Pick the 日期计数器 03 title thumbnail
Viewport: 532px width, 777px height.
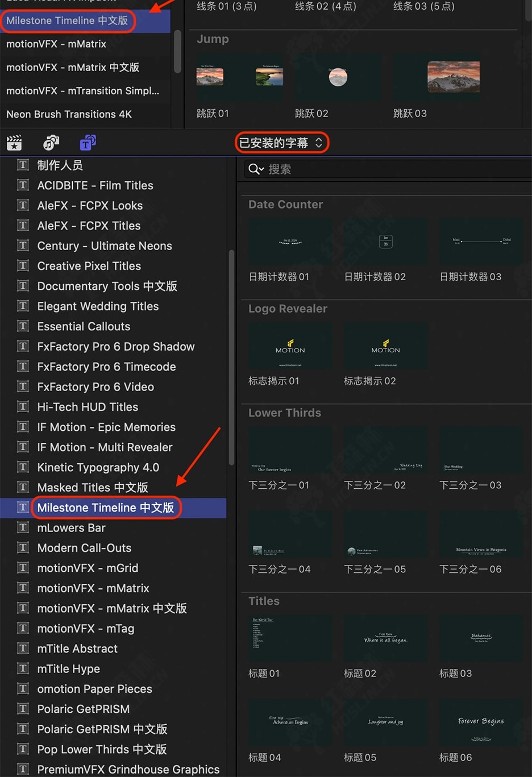(481, 242)
